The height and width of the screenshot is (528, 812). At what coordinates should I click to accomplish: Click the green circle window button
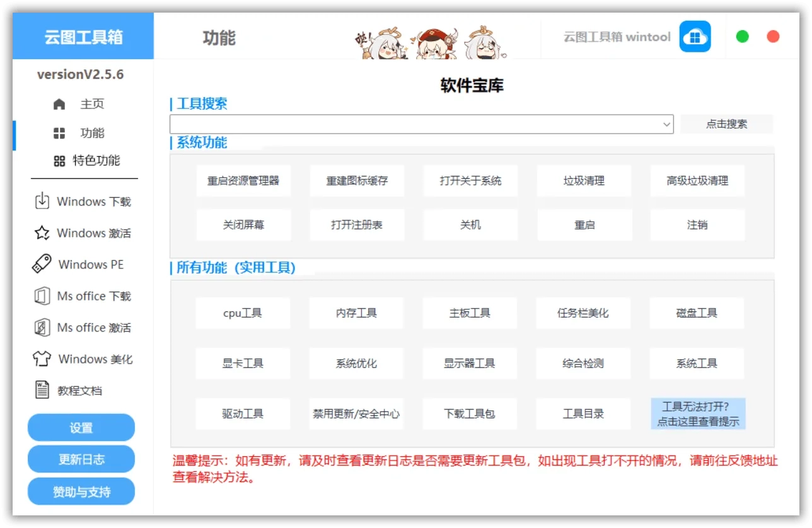coord(743,37)
